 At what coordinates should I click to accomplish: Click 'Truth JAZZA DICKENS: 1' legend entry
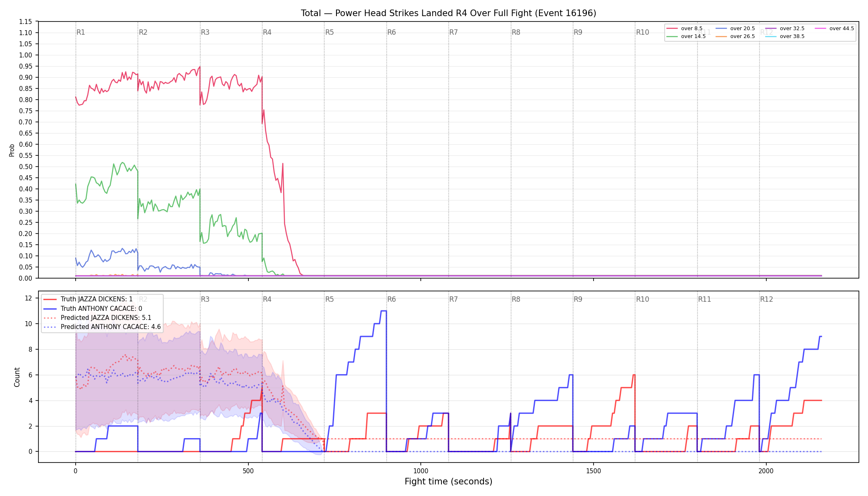[97, 299]
